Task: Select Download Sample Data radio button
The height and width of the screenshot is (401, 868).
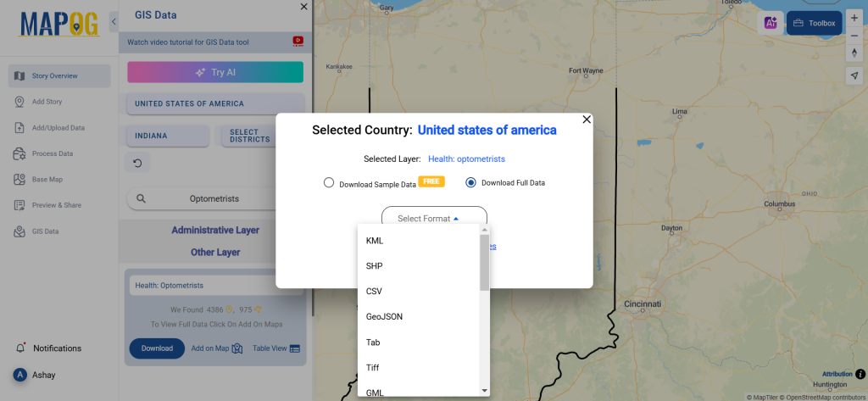Action: (x=329, y=182)
